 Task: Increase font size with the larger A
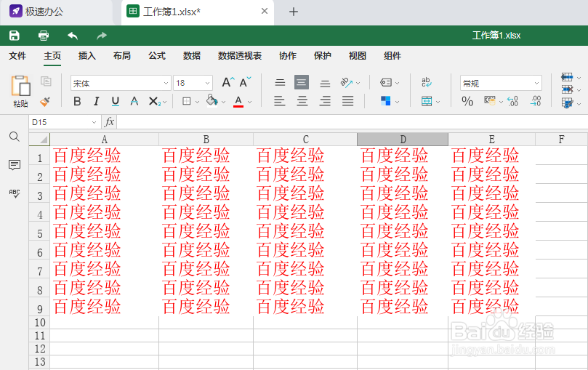[228, 82]
